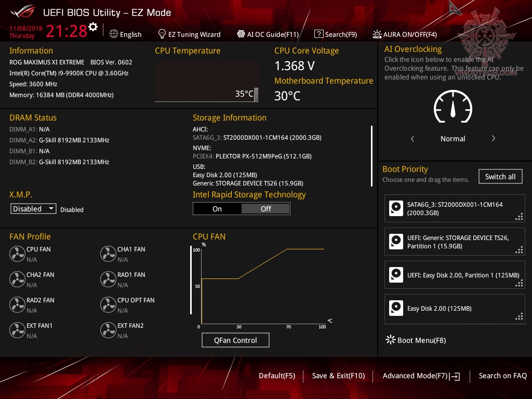Select the CHA1 FAN fan icon
This screenshot has height=399, width=532.
click(x=108, y=254)
